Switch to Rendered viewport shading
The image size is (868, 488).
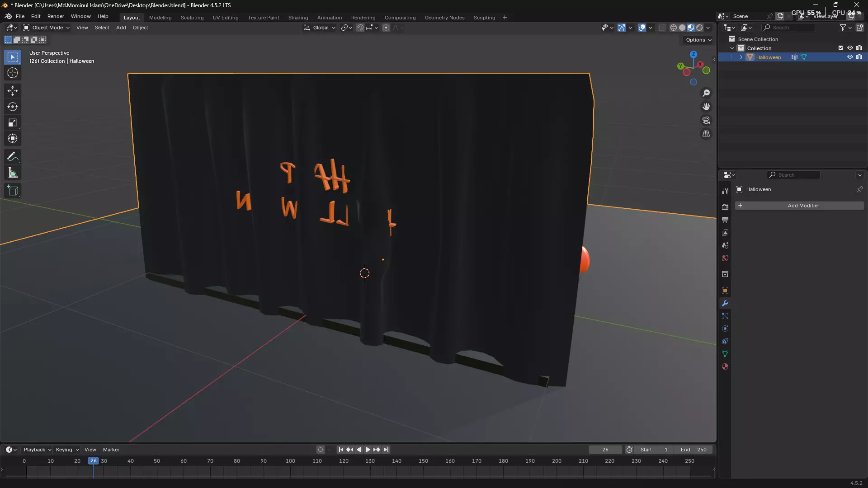point(699,28)
